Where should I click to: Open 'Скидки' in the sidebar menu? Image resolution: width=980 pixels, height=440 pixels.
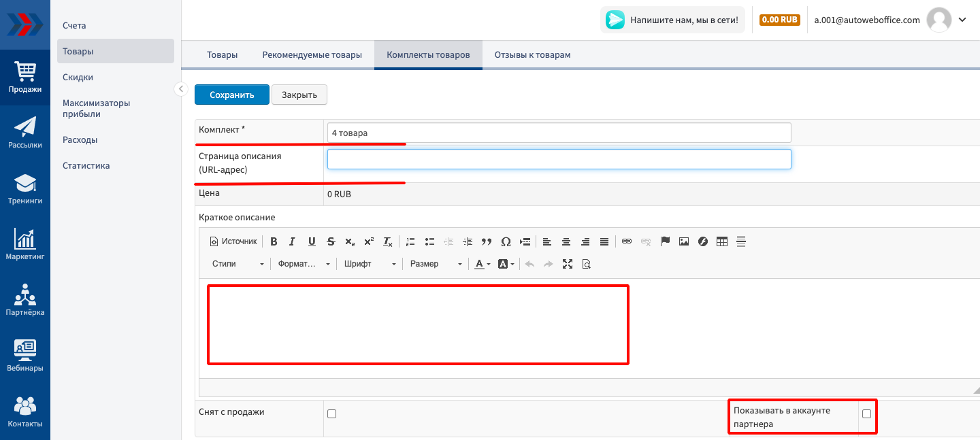(78, 78)
